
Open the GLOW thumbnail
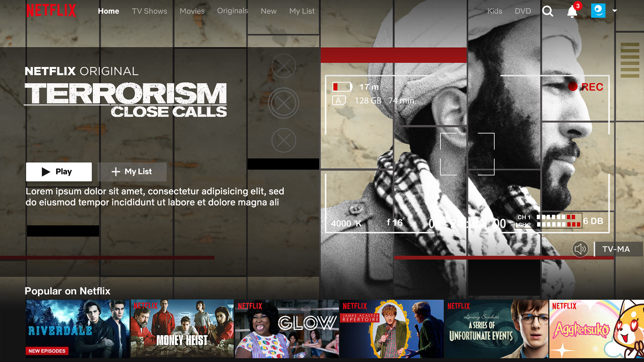pos(287,329)
